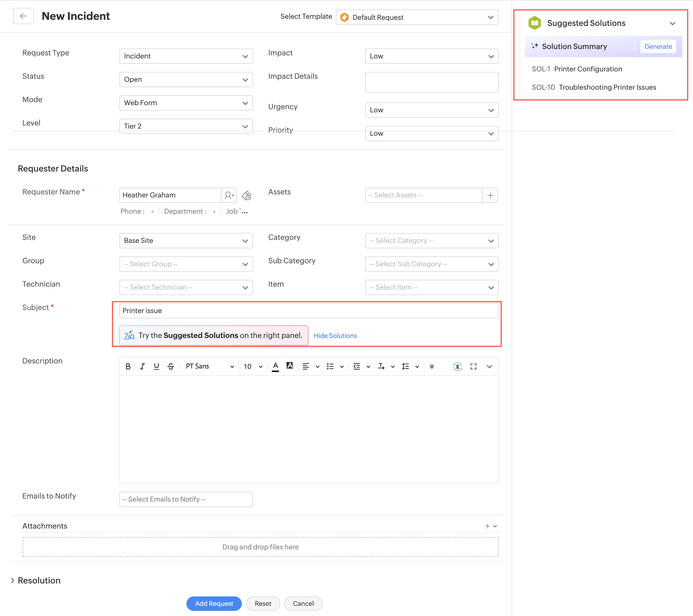The image size is (693, 616).
Task: Open the font size 10 dropdown
Action: click(x=253, y=366)
